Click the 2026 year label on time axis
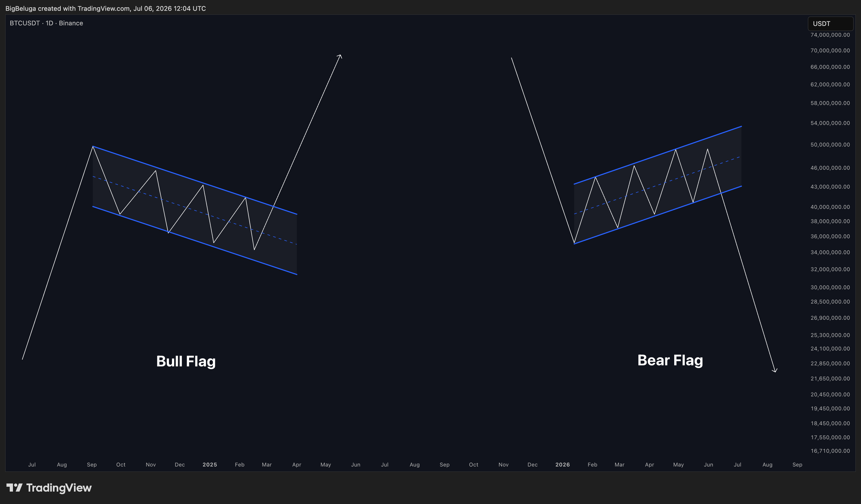 pyautogui.click(x=562, y=464)
